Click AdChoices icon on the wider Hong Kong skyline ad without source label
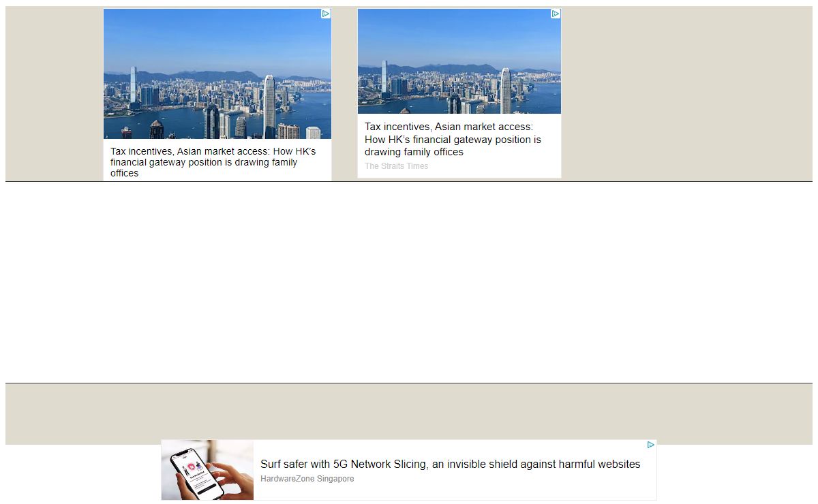The height and width of the screenshot is (504, 818). click(x=326, y=14)
